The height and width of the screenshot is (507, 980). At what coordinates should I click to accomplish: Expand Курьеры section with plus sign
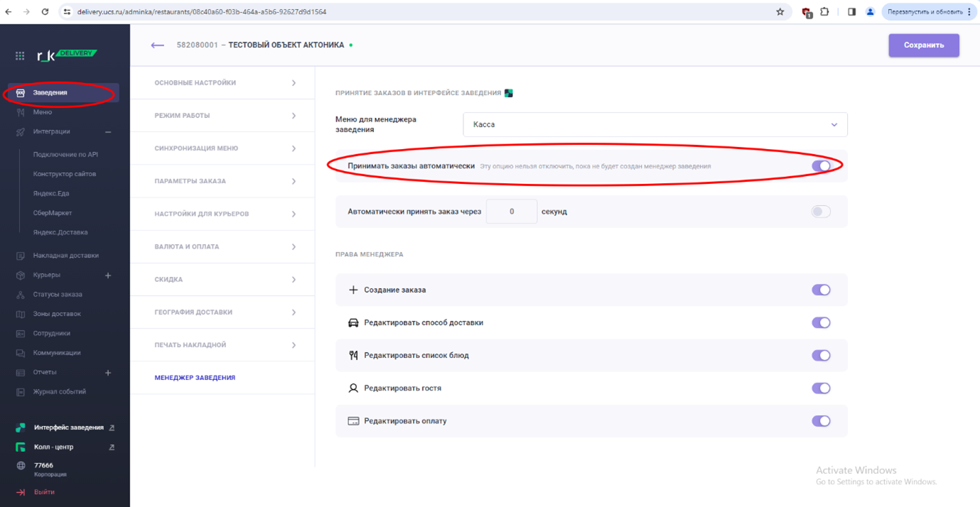coord(108,276)
